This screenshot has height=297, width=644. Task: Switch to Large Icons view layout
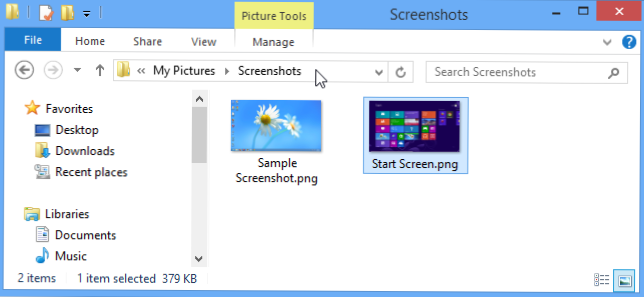[x=624, y=280]
